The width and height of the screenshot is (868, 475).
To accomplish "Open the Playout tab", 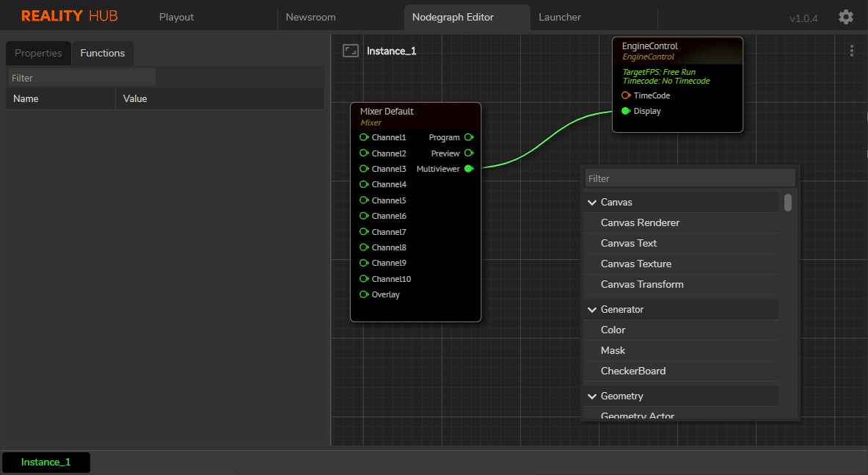I will click(176, 17).
